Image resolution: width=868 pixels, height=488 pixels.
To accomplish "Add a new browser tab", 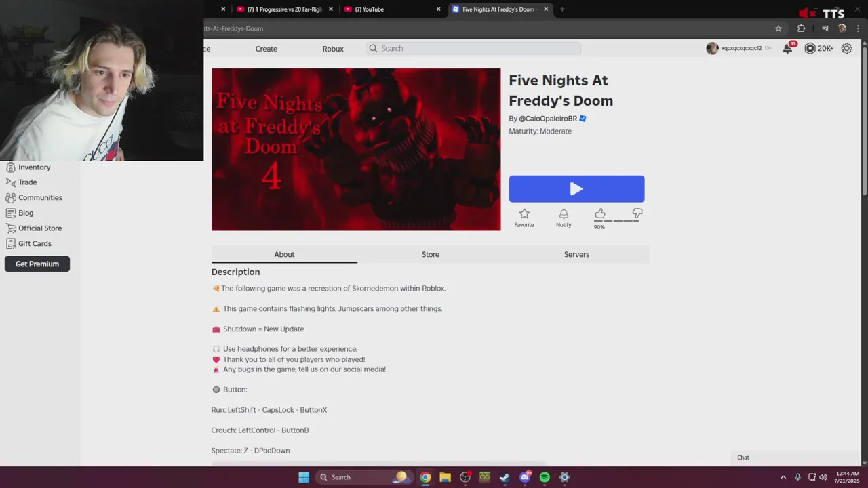I will click(x=562, y=9).
